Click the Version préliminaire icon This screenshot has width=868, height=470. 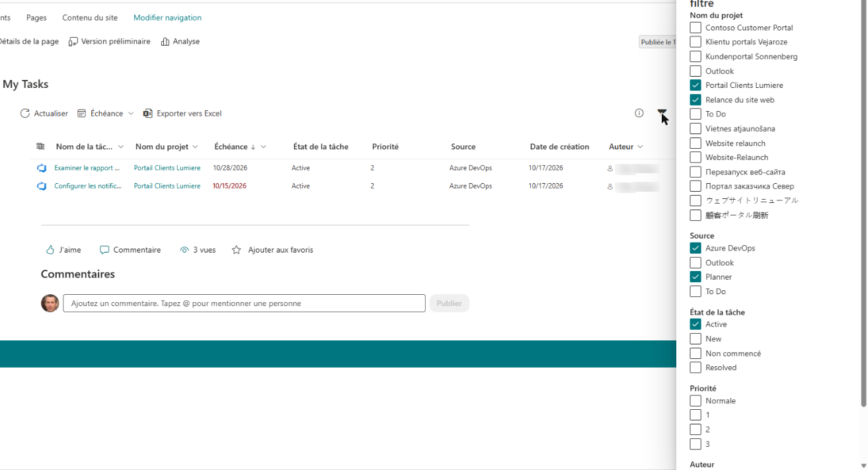73,42
